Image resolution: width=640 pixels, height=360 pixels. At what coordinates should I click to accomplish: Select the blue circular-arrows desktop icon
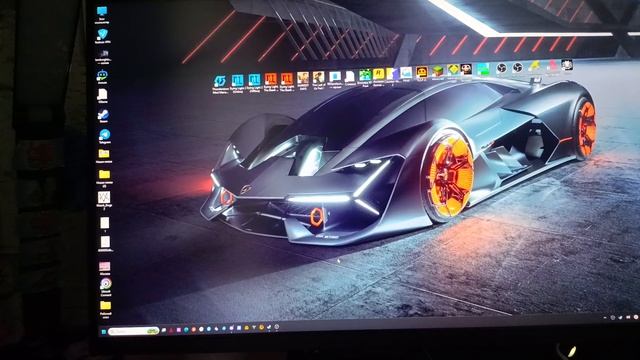[220, 80]
